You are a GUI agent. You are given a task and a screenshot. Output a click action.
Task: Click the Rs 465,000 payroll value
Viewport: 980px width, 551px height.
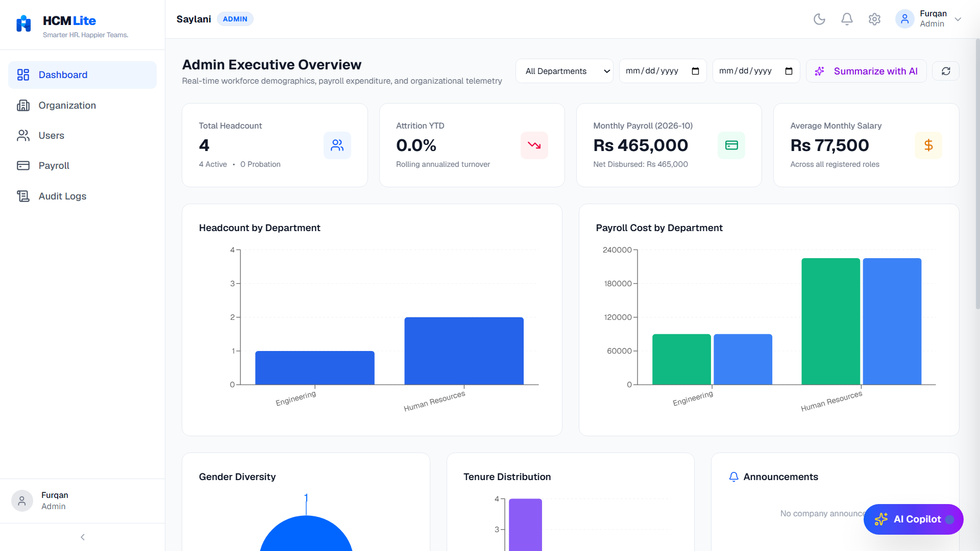[641, 145]
